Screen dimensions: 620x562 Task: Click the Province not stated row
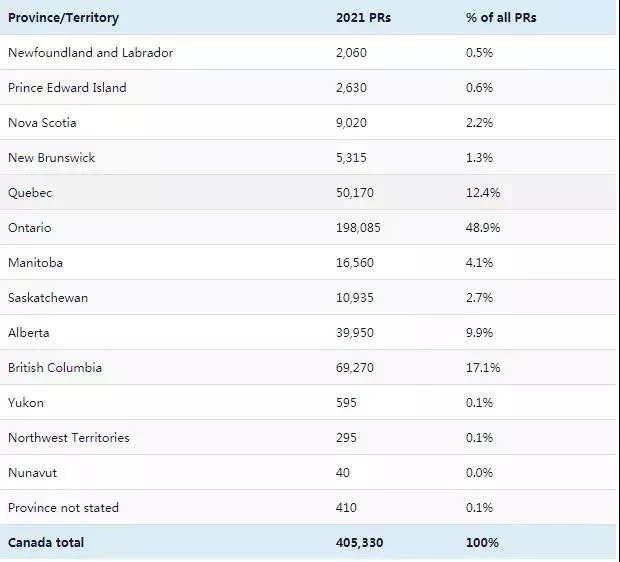coord(308,507)
